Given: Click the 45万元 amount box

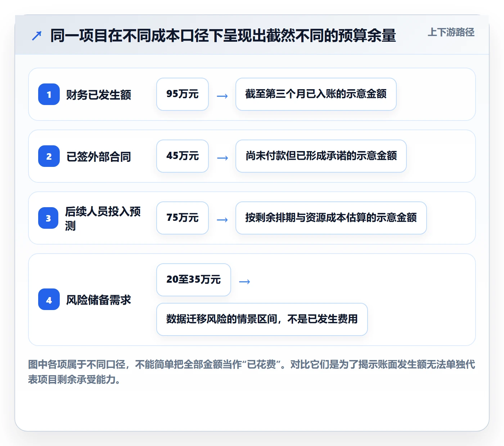Looking at the screenshot, I should [183, 156].
